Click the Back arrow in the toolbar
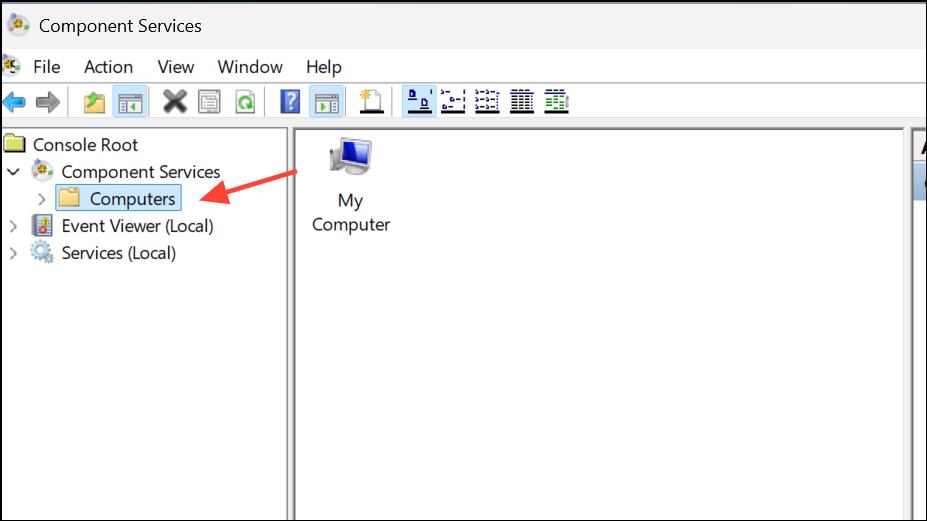 click(14, 101)
